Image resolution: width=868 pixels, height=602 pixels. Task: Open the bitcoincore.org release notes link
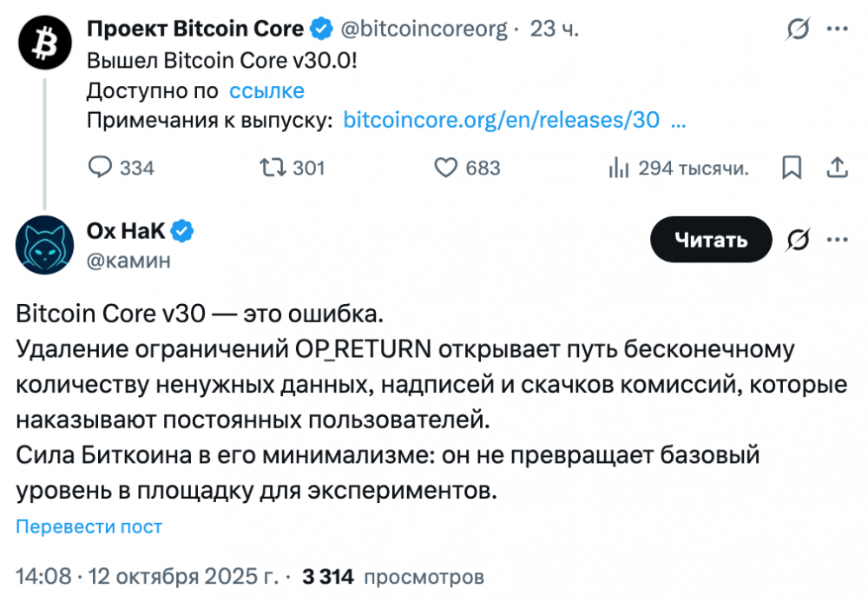coord(502,121)
